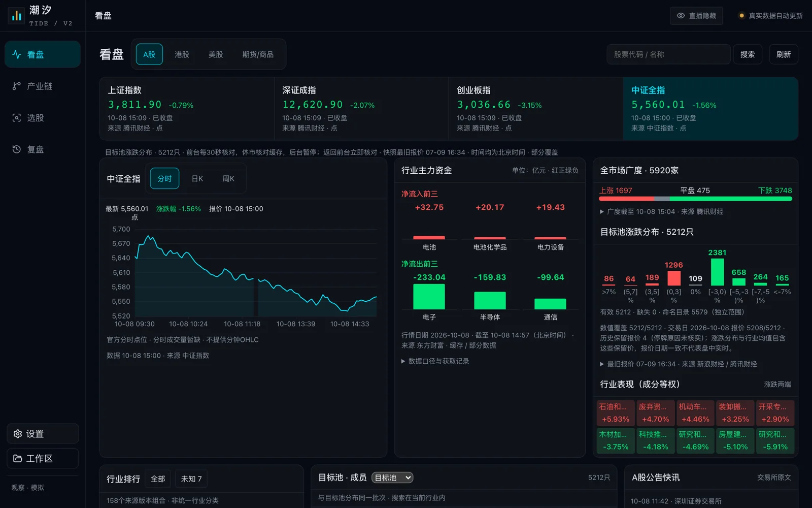Screen dimensions: 812x508
Task: Open the 产业链 branch icon
Action: click(17, 86)
